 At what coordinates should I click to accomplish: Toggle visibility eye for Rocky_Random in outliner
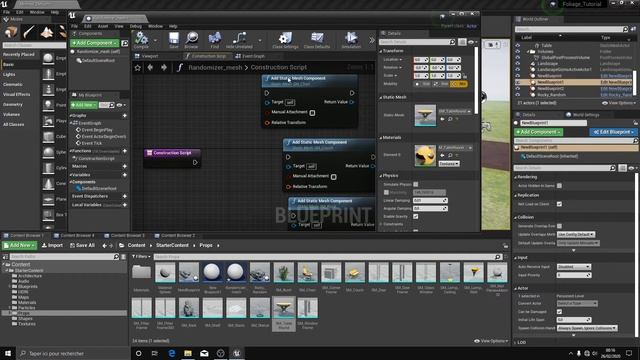[x=518, y=95]
